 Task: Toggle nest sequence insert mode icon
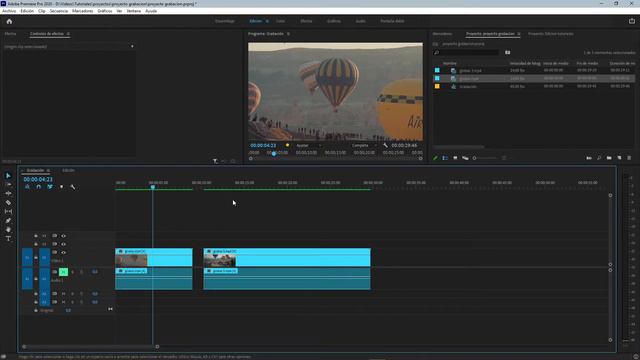(27, 187)
